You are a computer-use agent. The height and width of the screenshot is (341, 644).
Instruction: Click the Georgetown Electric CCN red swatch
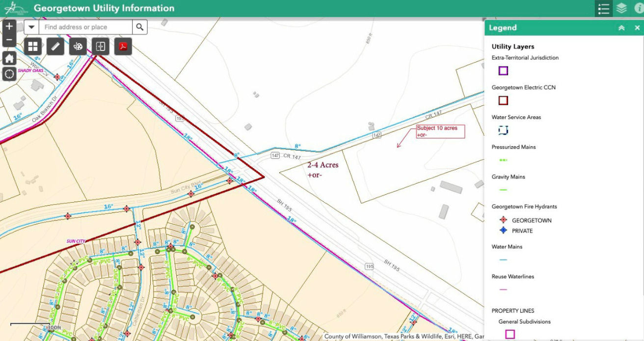pos(503,101)
